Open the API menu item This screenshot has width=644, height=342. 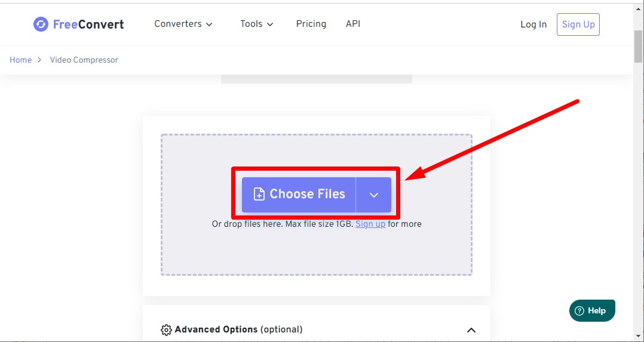click(353, 24)
